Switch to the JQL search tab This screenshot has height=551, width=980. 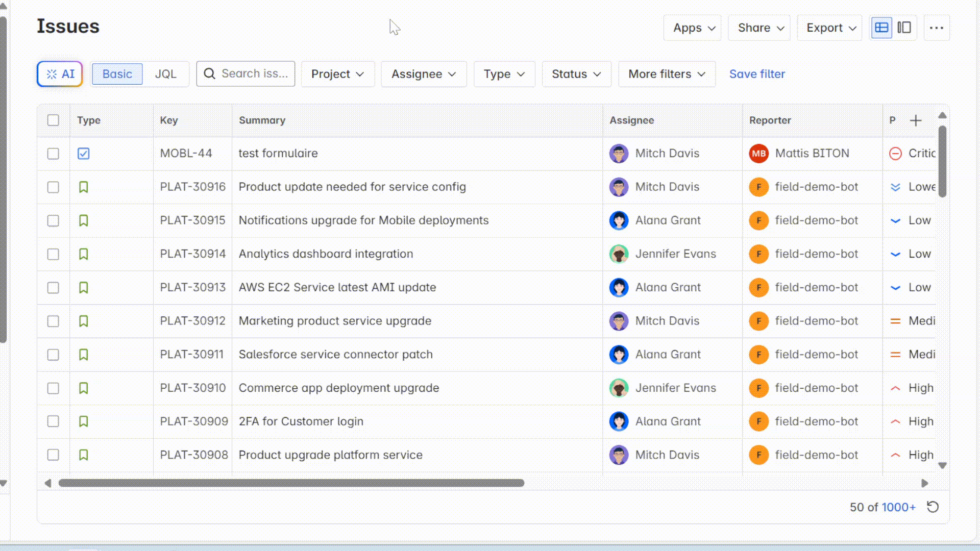pyautogui.click(x=165, y=74)
